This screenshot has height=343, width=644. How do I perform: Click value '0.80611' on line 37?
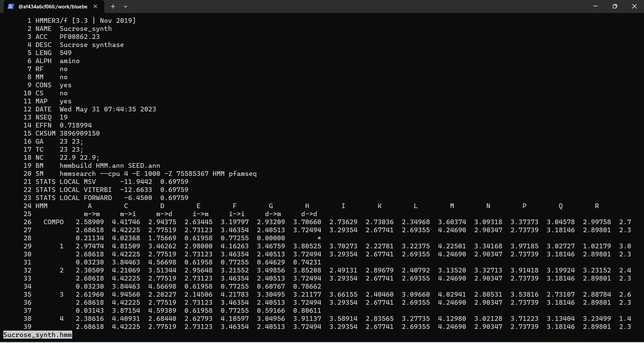307,310
